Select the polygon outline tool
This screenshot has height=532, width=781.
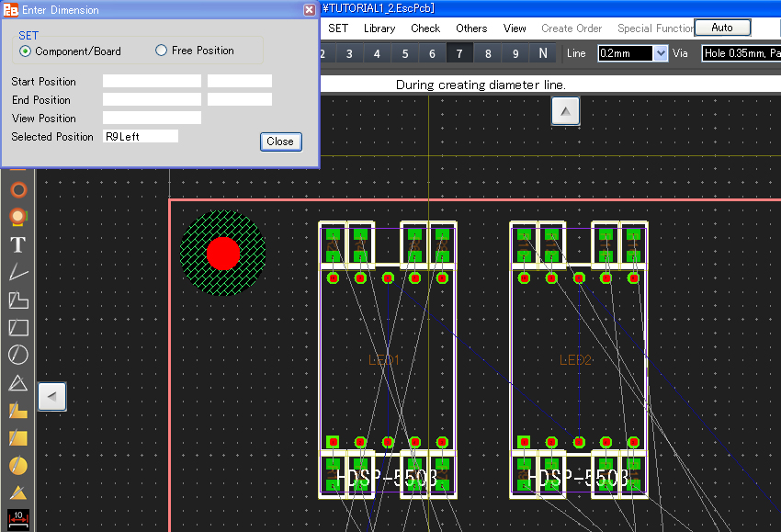(x=18, y=300)
